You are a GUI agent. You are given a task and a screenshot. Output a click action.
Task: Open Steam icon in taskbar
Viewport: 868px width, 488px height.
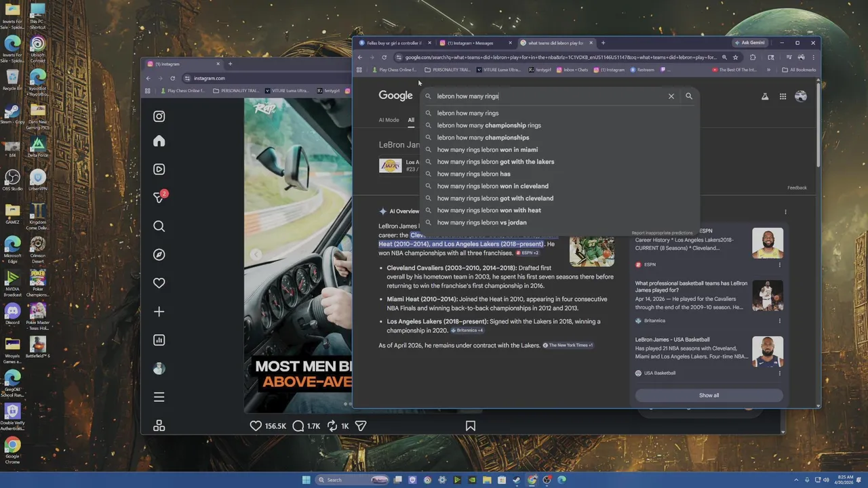(x=517, y=480)
